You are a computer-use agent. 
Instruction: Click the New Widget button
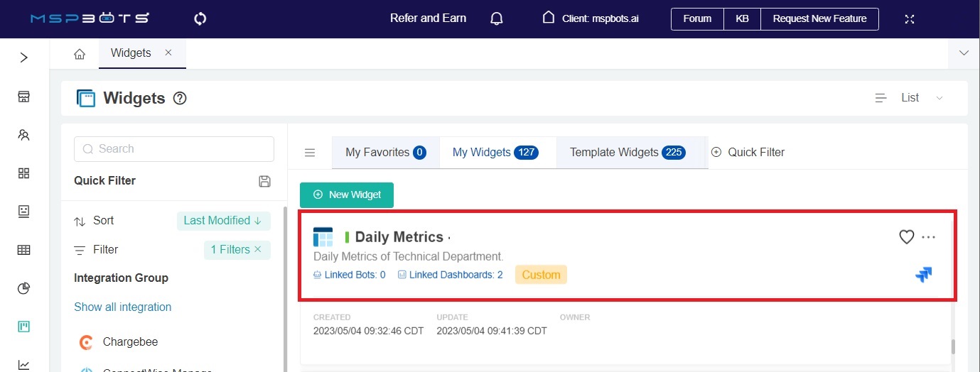347,195
